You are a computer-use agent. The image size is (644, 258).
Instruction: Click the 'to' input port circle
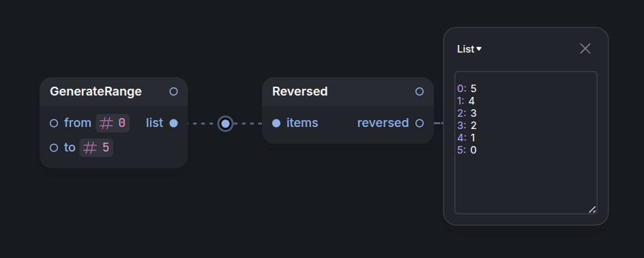pyautogui.click(x=54, y=148)
